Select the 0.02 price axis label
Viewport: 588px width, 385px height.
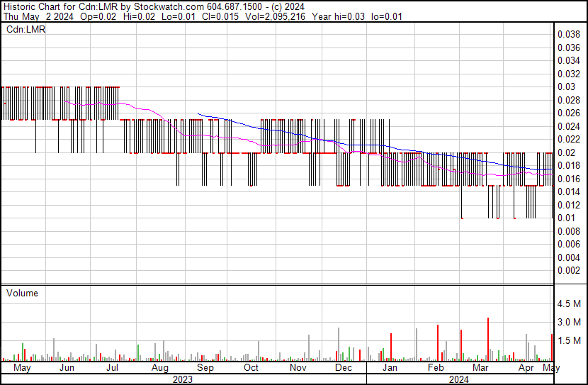pyautogui.click(x=567, y=152)
